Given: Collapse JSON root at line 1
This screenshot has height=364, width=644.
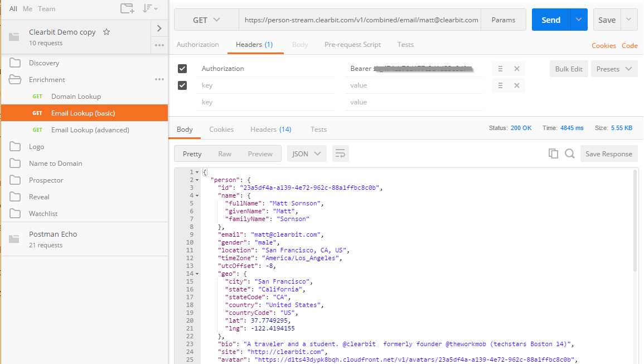Looking at the screenshot, I should (197, 173).
